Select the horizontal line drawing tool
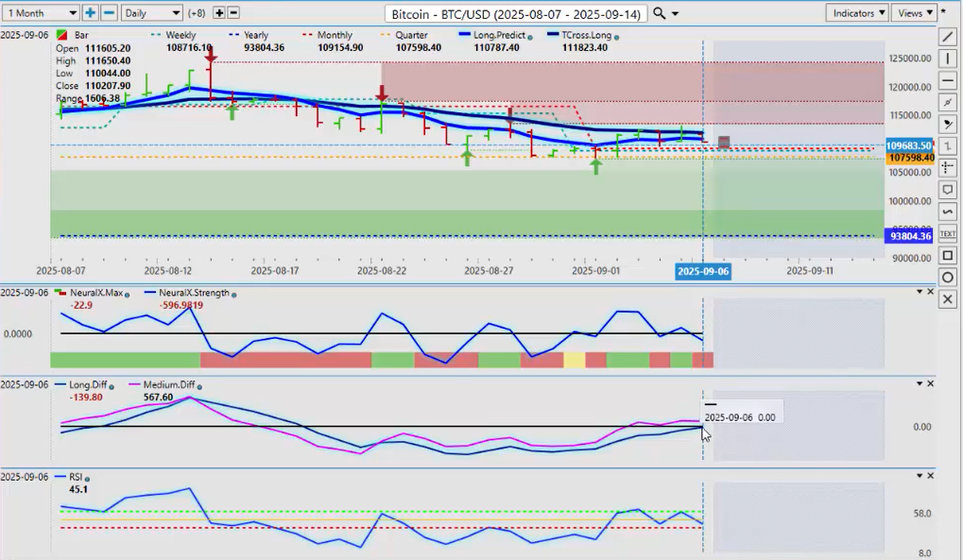963x560 pixels. point(948,80)
